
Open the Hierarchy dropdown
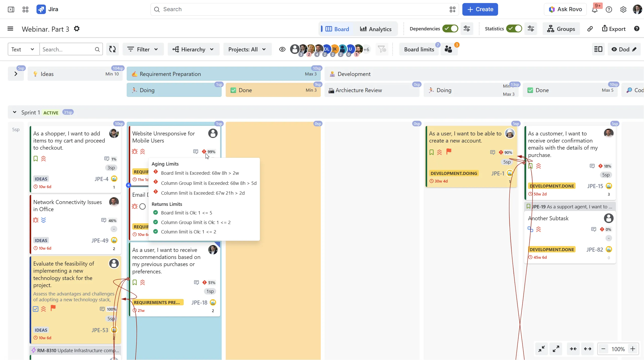point(193,49)
